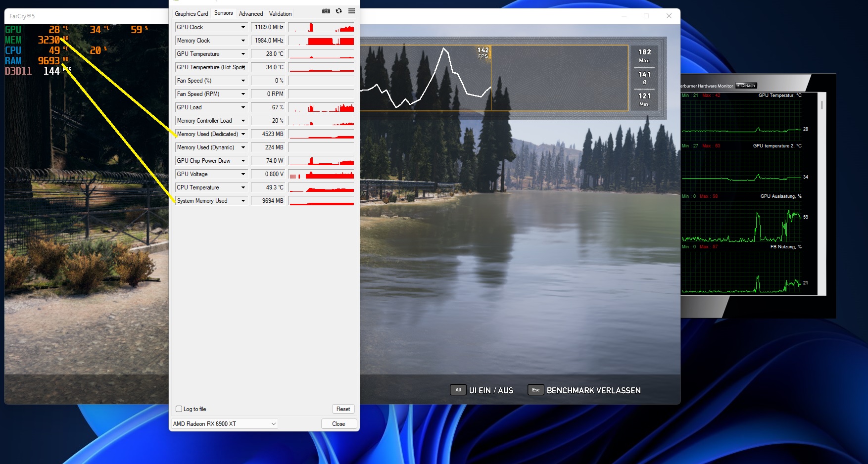This screenshot has height=464, width=868.
Task: Click the FarCry 5 window title
Action: tap(22, 16)
